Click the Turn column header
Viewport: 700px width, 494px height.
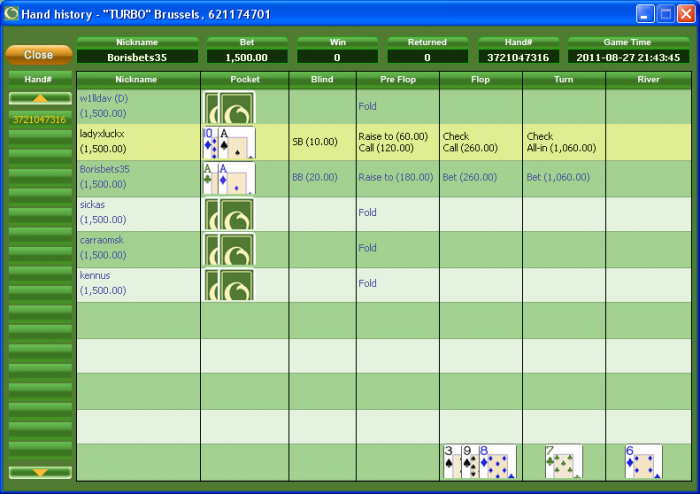[564, 79]
